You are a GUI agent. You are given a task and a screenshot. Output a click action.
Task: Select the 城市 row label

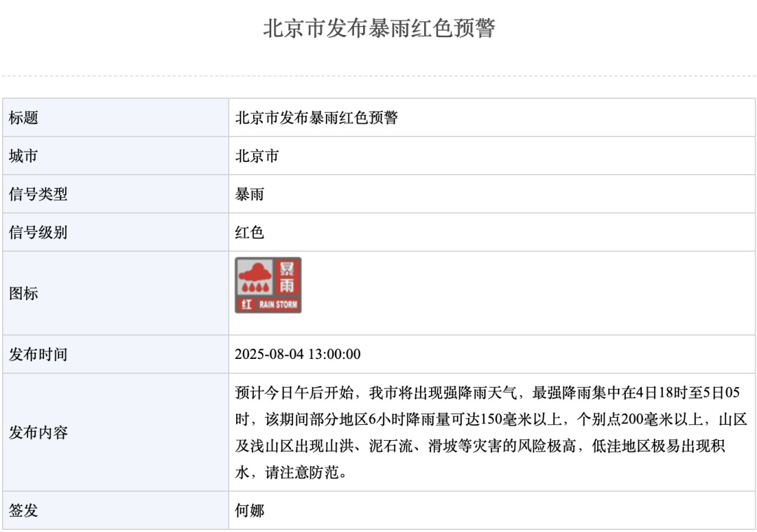pyautogui.click(x=25, y=156)
